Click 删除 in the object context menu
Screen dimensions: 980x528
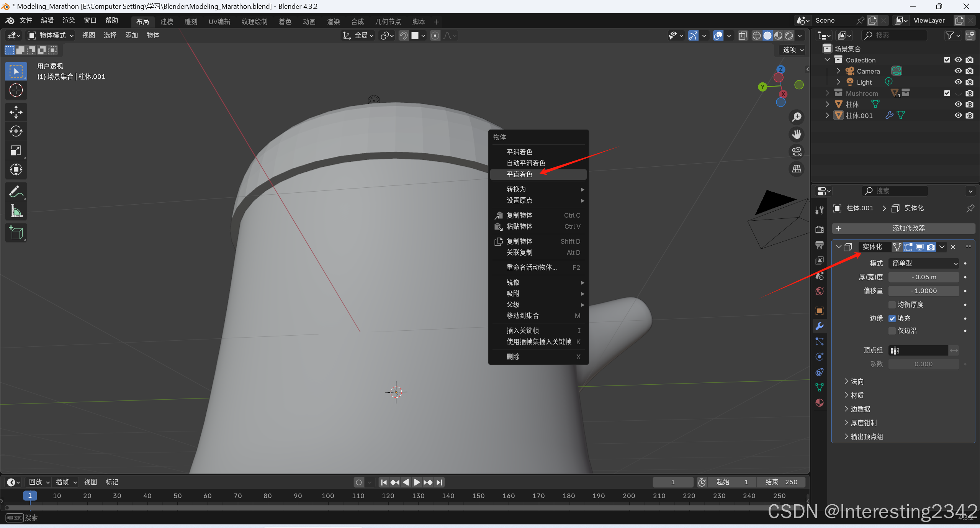pos(513,357)
